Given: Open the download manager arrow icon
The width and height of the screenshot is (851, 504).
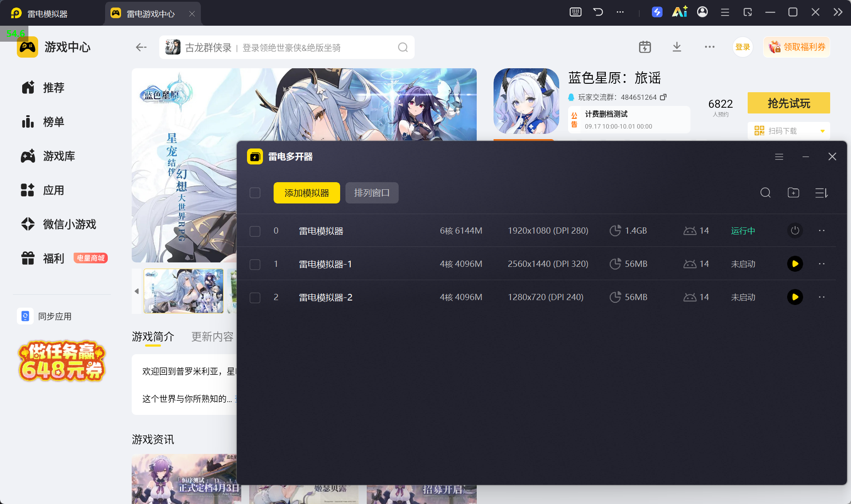Looking at the screenshot, I should point(677,47).
